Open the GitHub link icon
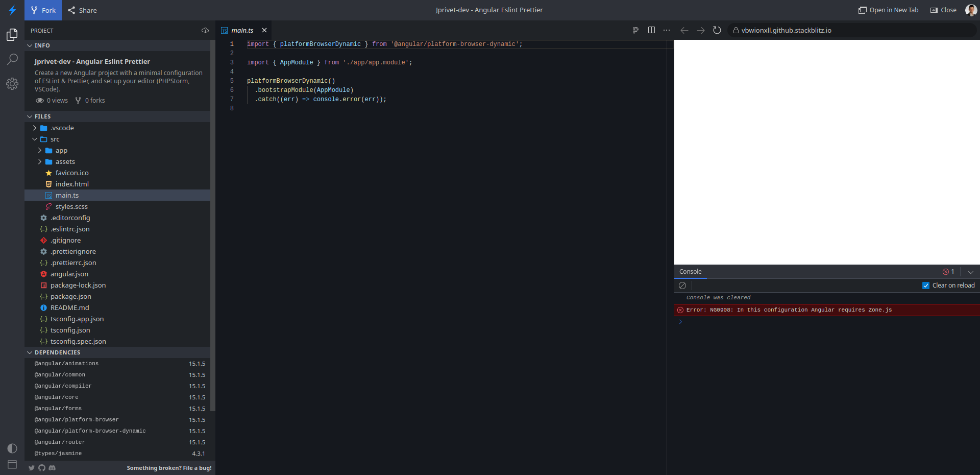This screenshot has height=475, width=980. 42,468
